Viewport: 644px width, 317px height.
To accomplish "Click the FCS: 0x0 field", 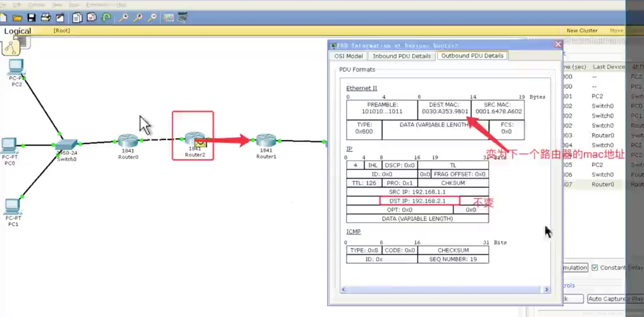I will 506,130.
